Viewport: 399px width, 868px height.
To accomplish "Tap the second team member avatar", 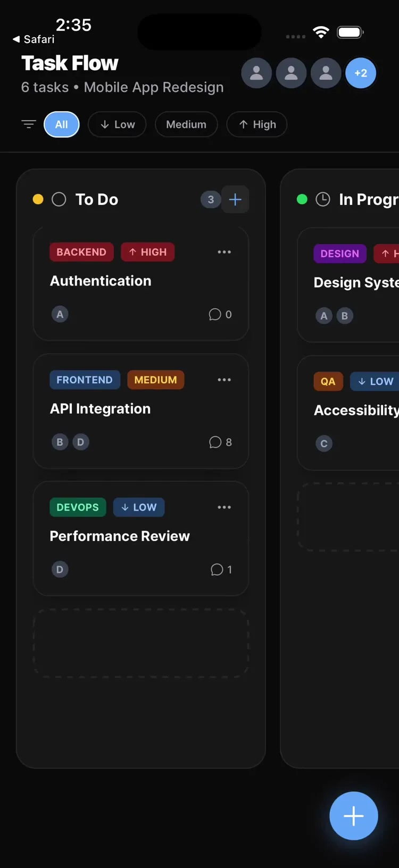I will [x=291, y=73].
